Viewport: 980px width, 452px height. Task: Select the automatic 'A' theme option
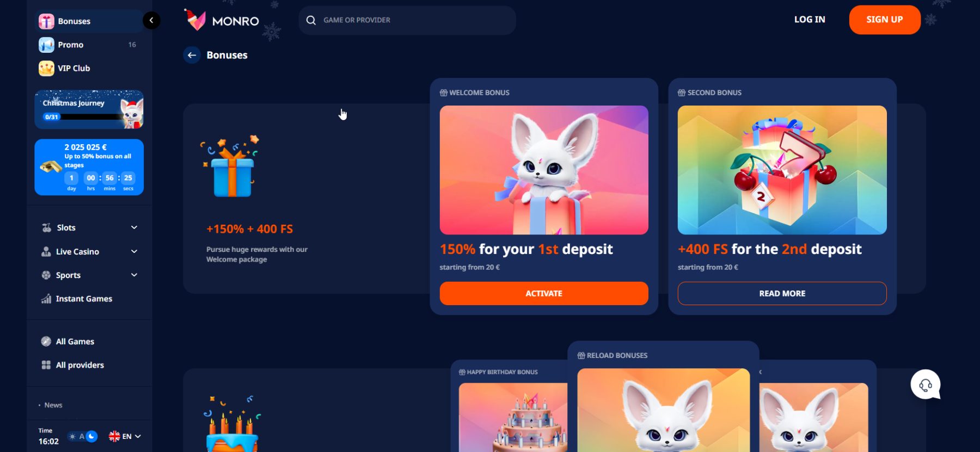pos(82,436)
